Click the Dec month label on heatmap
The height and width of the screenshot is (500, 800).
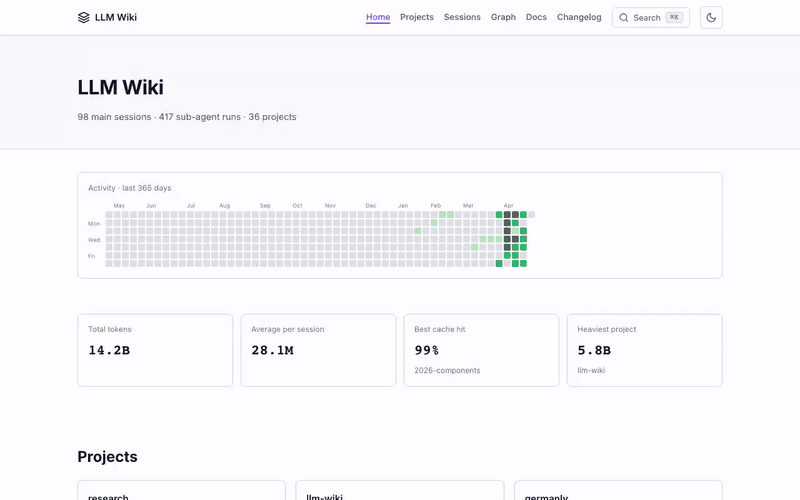(x=370, y=206)
